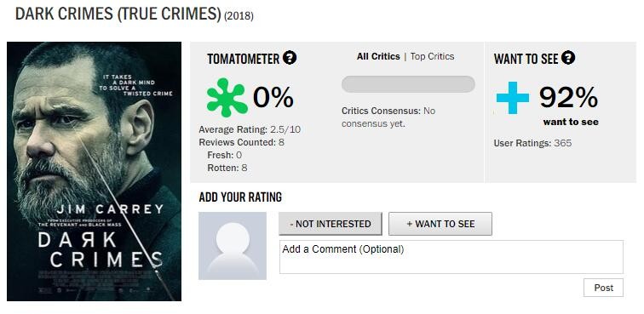Click the Post button
This screenshot has height=314, width=644.
(x=603, y=288)
